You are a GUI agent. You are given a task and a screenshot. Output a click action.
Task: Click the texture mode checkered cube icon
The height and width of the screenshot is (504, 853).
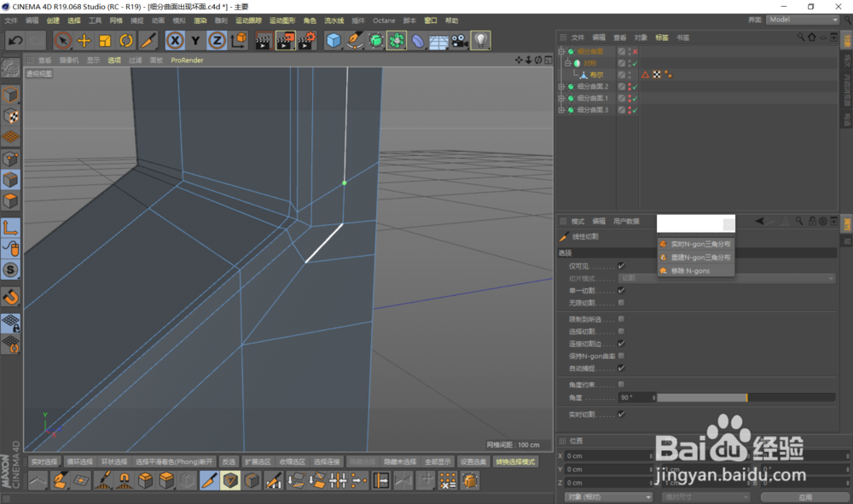click(10, 116)
